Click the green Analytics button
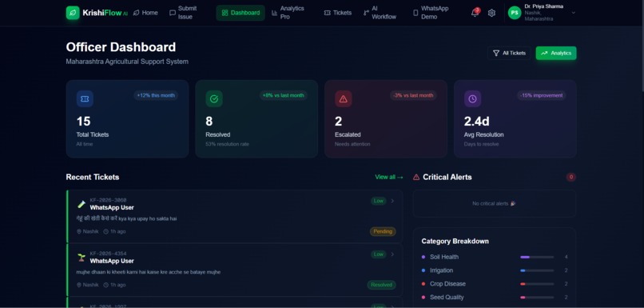 tap(556, 53)
